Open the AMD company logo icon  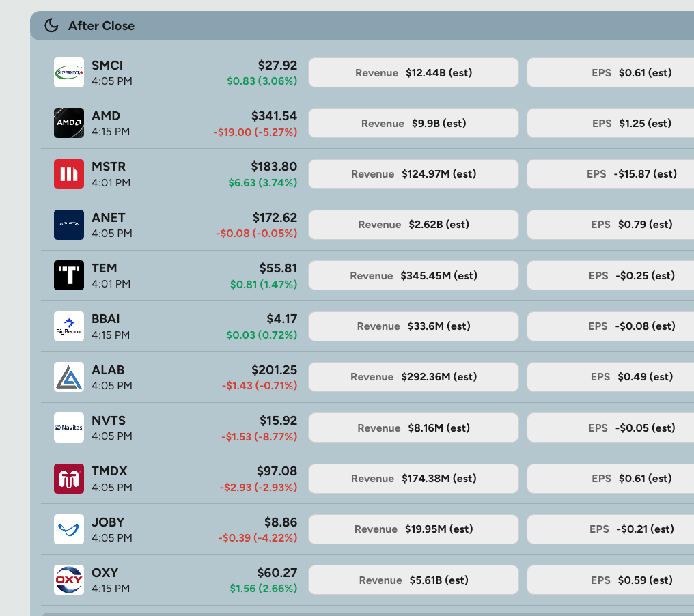pyautogui.click(x=69, y=123)
